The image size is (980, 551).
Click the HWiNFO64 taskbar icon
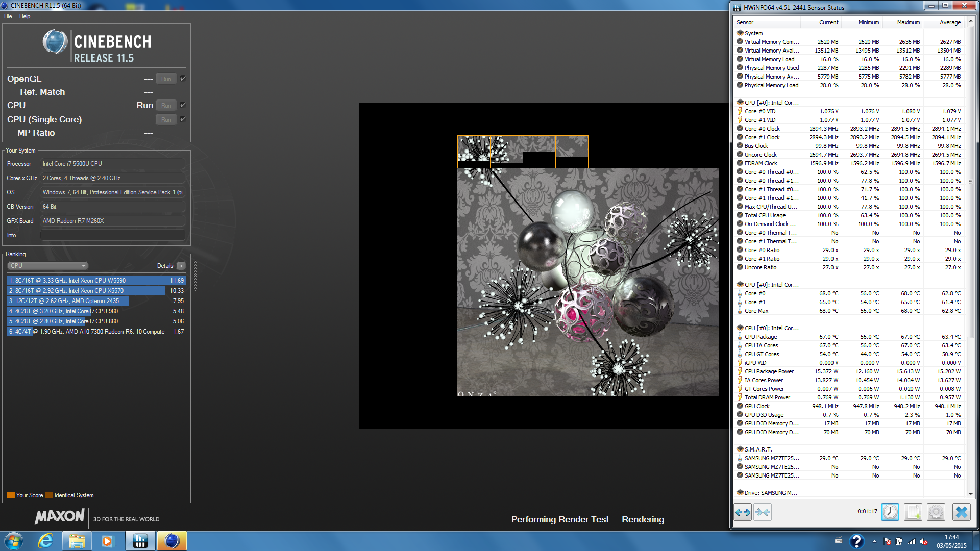[140, 541]
